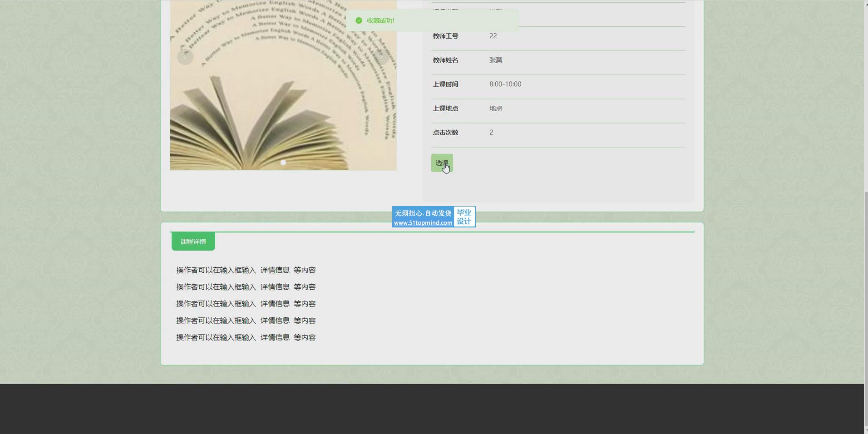The height and width of the screenshot is (434, 868).
Task: Click the green check icon in 收藏成功 toast
Action: point(359,20)
